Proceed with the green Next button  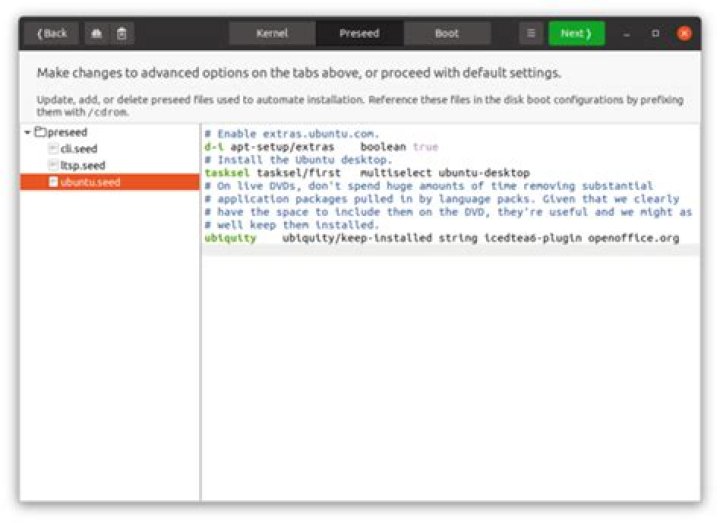click(x=576, y=34)
